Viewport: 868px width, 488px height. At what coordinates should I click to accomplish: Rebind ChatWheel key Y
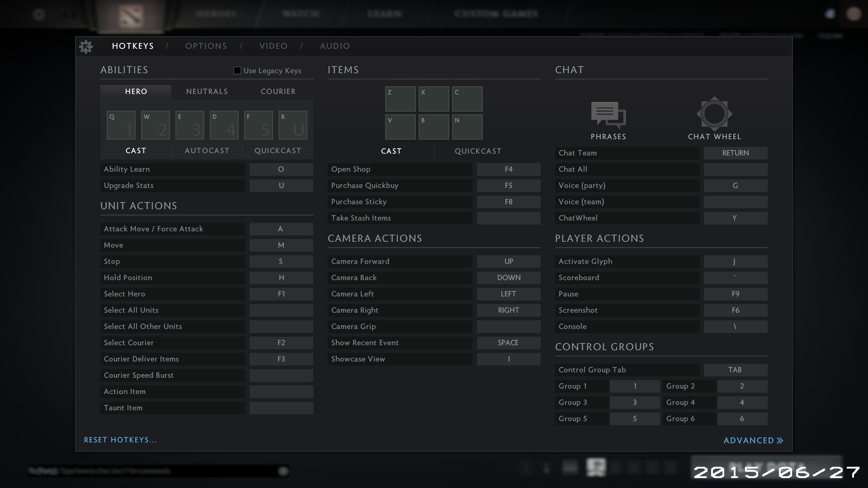(x=736, y=218)
